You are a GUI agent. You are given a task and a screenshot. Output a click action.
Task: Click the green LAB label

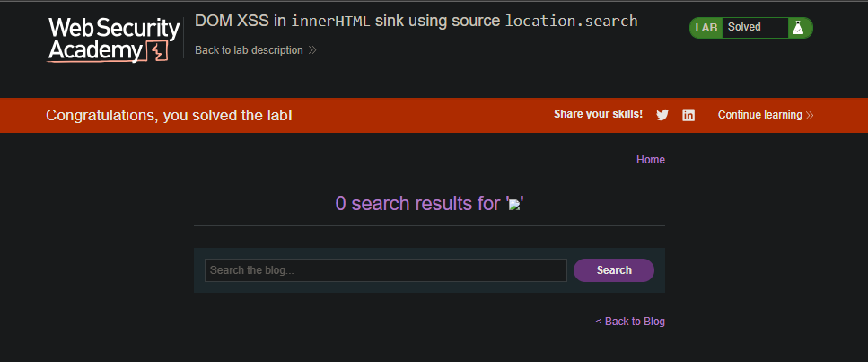[706, 27]
